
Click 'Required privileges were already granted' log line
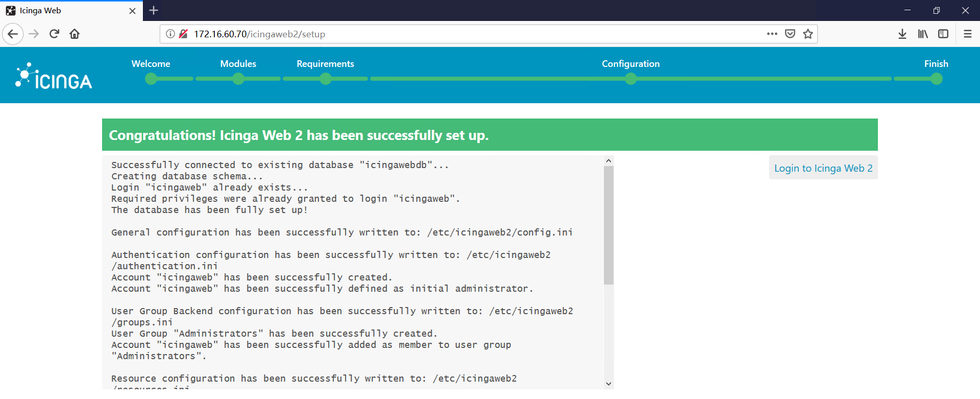pos(286,199)
